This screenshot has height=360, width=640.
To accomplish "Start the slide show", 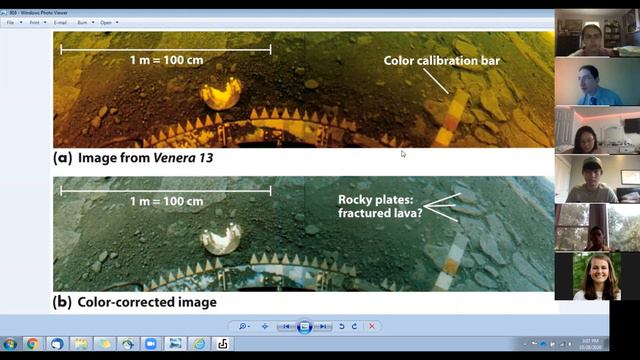I will 304,327.
